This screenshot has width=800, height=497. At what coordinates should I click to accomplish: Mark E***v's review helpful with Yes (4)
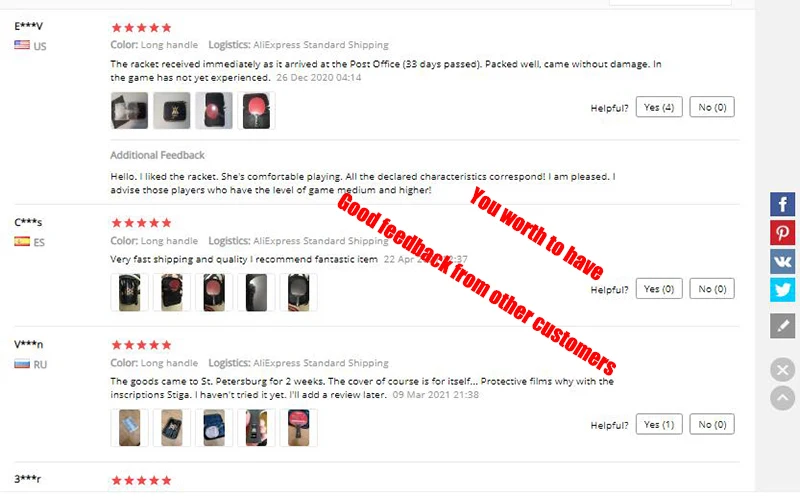coord(659,107)
